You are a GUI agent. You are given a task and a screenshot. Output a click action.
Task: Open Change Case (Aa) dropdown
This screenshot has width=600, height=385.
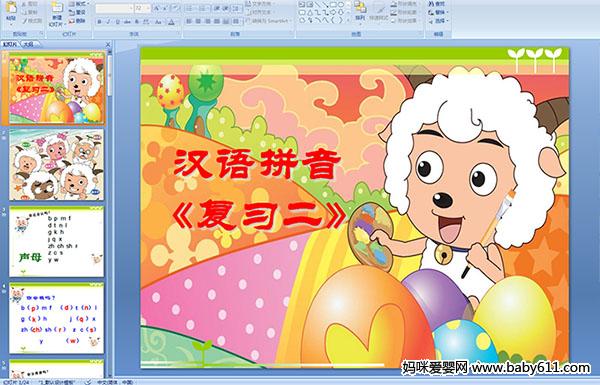coord(158,22)
